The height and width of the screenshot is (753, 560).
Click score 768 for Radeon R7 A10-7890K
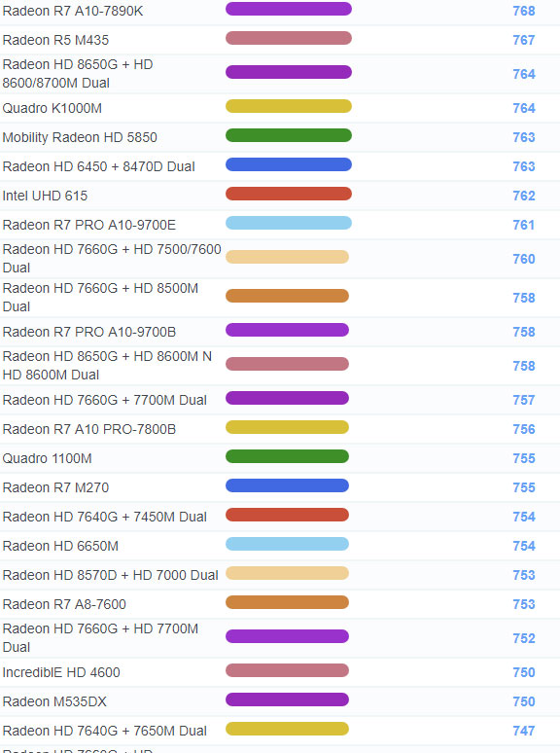523,11
